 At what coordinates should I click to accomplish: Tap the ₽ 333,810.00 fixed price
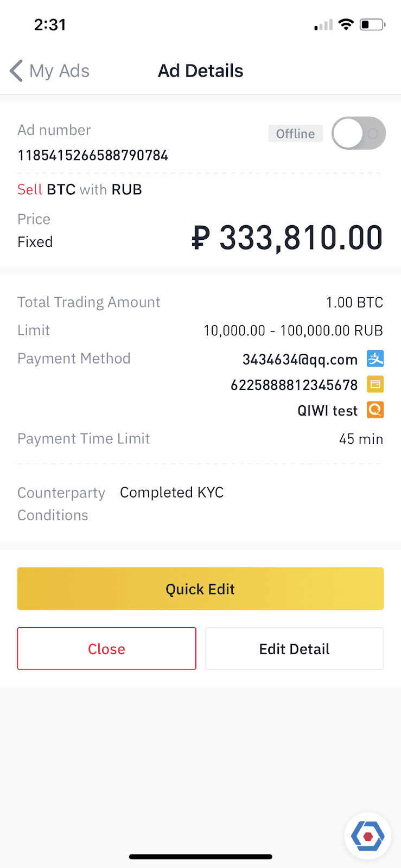287,238
